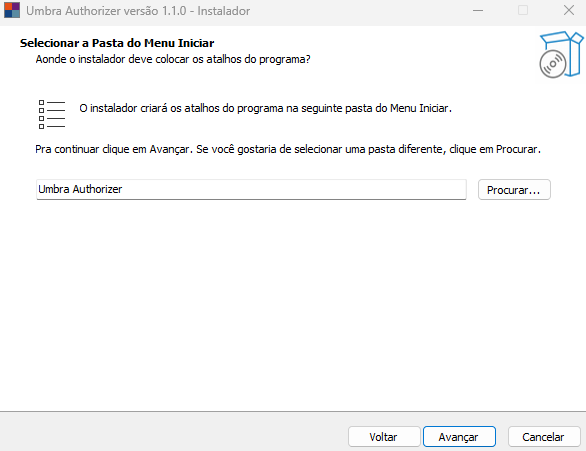Focus the Umbra Authorizer folder name field
586x451 pixels.
pos(251,189)
